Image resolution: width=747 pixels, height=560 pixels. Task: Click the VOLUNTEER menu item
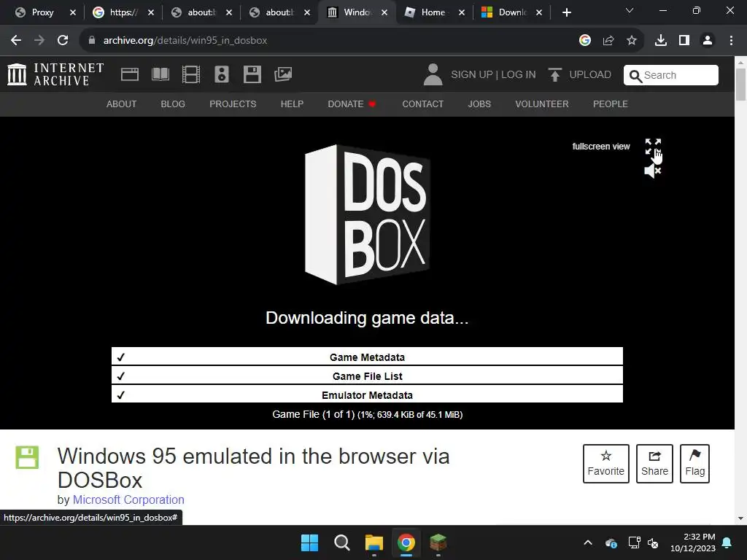(x=542, y=104)
